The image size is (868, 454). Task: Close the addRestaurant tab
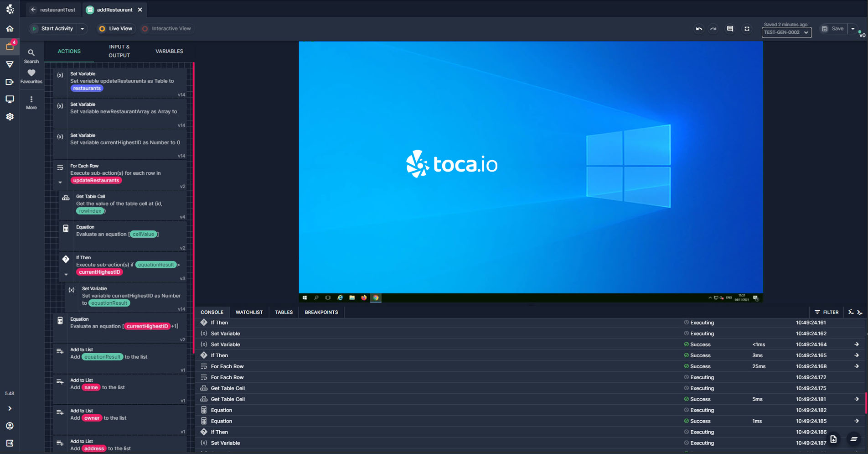[140, 10]
